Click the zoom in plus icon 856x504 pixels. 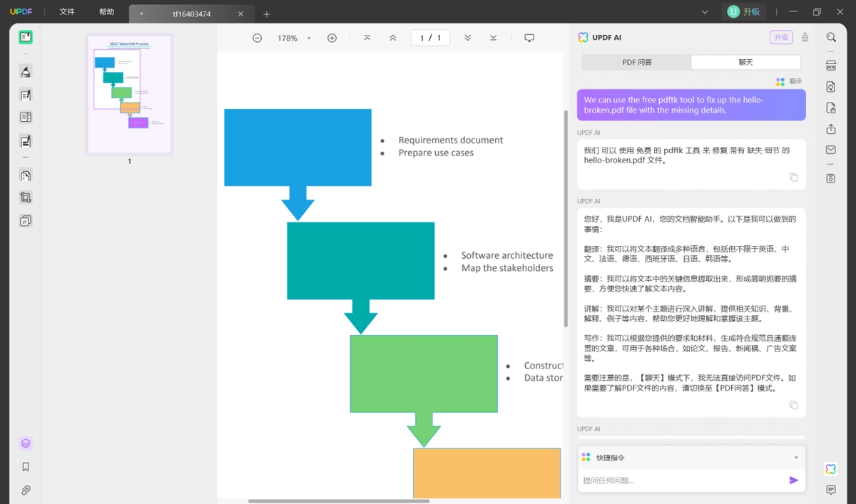pyautogui.click(x=332, y=38)
